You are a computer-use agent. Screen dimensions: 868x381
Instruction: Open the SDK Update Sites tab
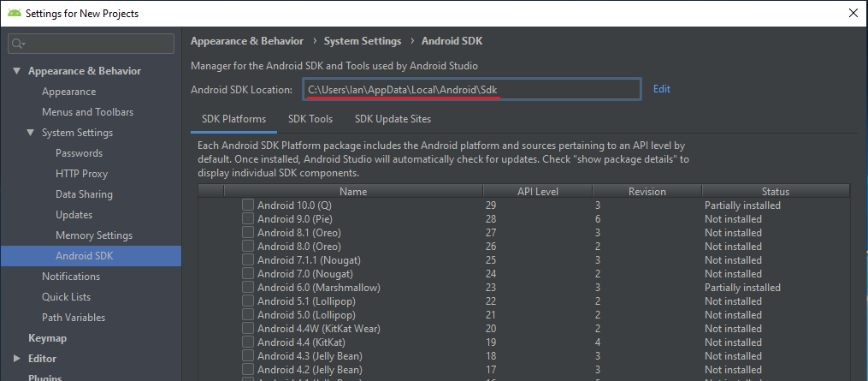[x=393, y=119]
